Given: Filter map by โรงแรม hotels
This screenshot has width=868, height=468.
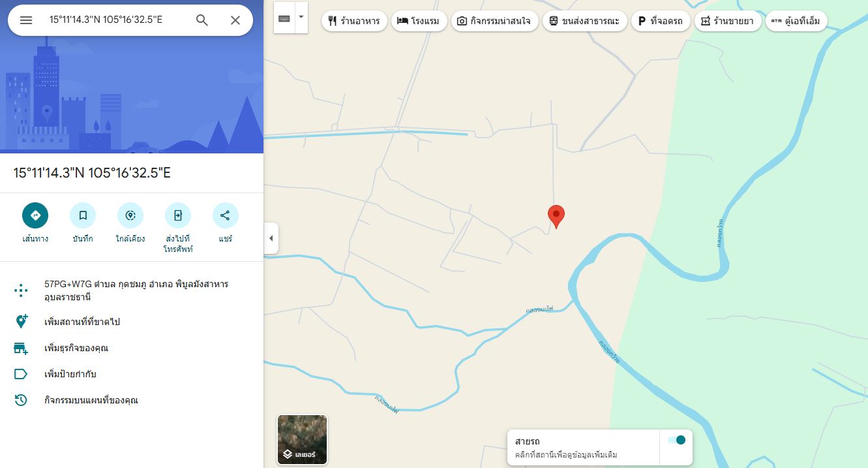Looking at the screenshot, I should coord(418,21).
